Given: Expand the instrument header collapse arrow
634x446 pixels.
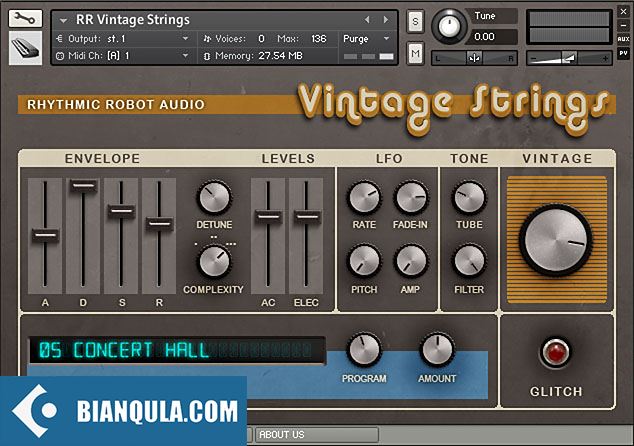Looking at the screenshot, I should click(x=63, y=20).
